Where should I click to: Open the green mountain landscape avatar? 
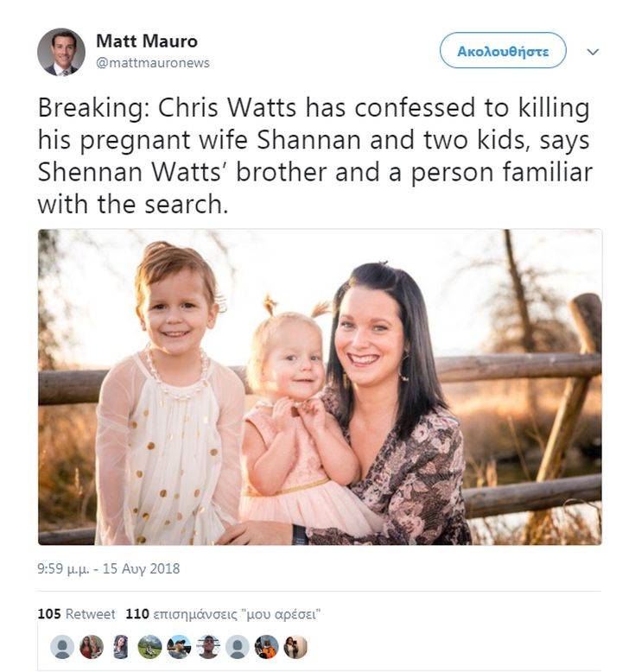pyautogui.click(x=149, y=647)
